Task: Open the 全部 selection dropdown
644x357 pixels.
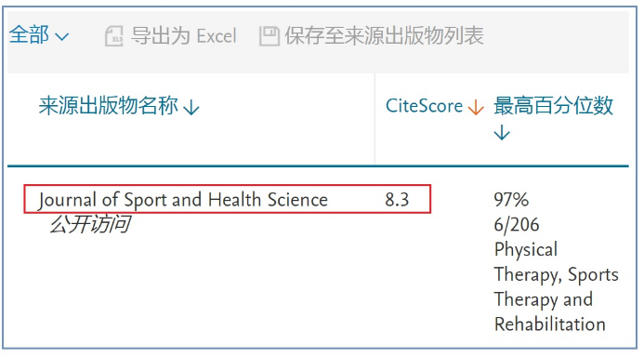Action: click(x=39, y=35)
